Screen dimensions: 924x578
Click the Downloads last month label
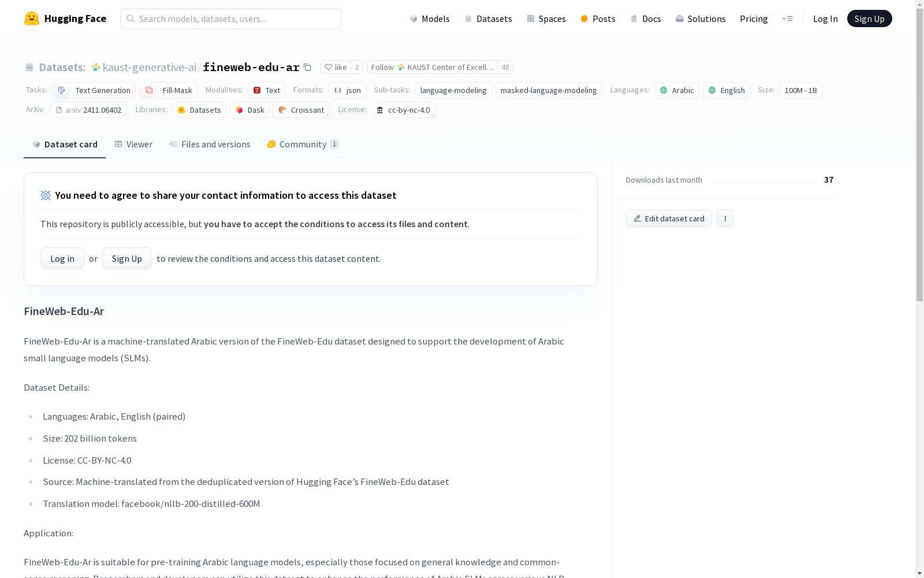[x=664, y=180]
